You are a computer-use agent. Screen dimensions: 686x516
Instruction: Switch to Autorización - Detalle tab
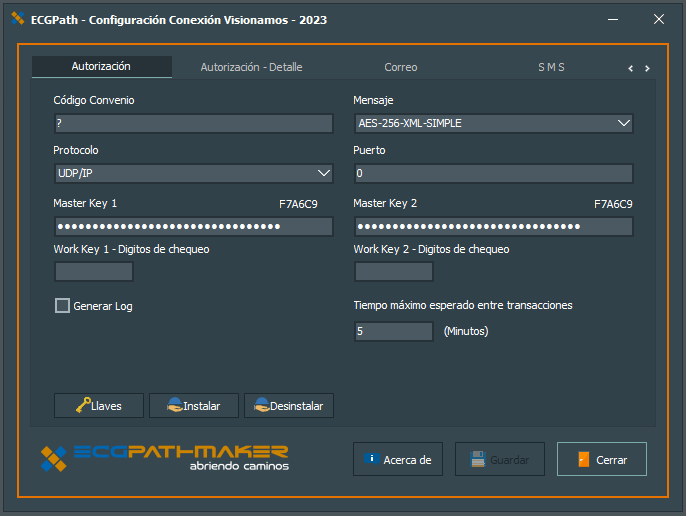pyautogui.click(x=251, y=67)
